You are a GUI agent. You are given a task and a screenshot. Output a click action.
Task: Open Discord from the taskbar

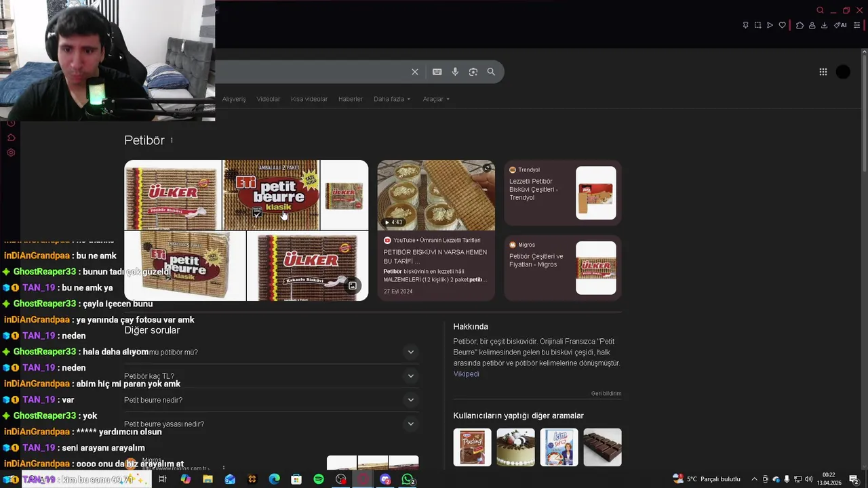point(385,479)
